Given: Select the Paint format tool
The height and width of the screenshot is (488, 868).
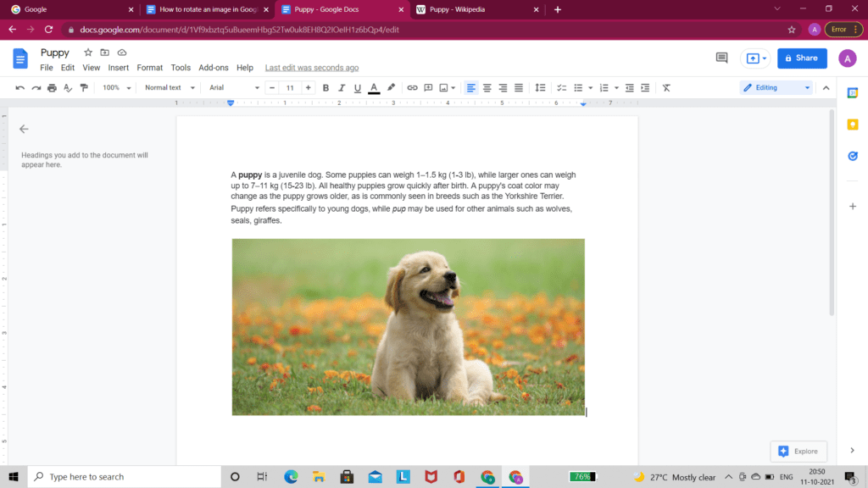Looking at the screenshot, I should click(82, 87).
